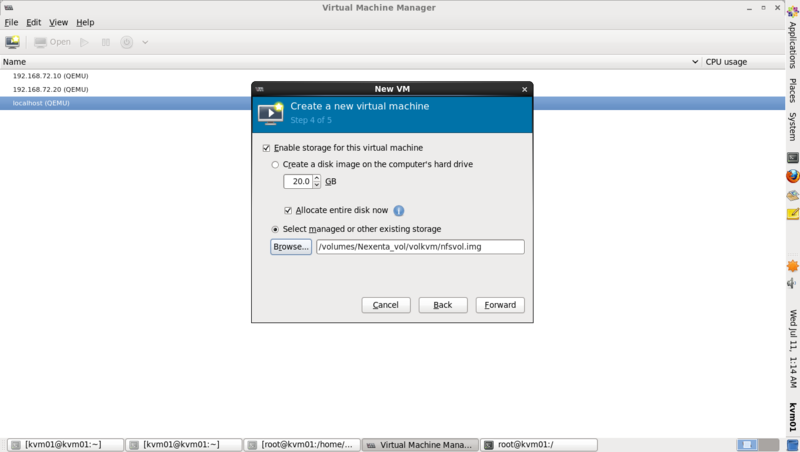Viewport: 800px width, 452px height.
Task: Click the New VM dialog title-bar menu icon
Action: click(260, 89)
